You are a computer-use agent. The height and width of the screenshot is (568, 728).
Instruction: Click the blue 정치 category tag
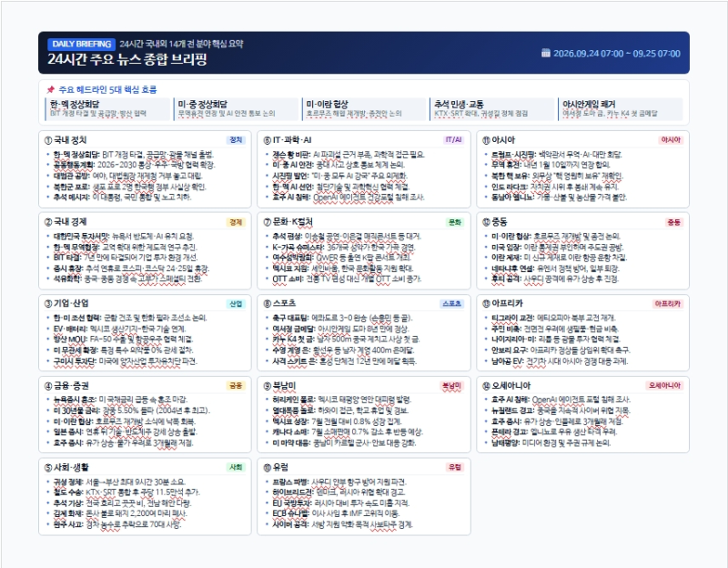click(x=236, y=140)
